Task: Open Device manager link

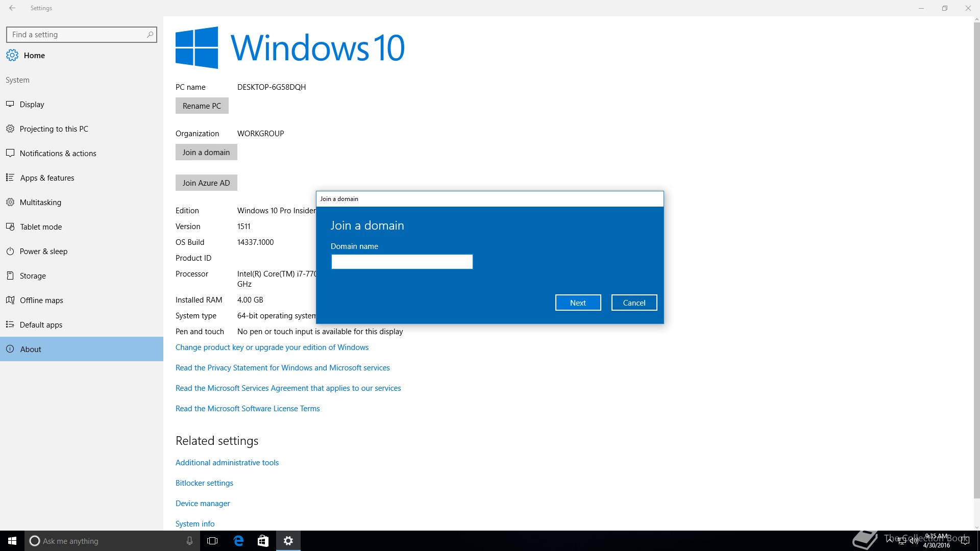Action: (x=203, y=503)
